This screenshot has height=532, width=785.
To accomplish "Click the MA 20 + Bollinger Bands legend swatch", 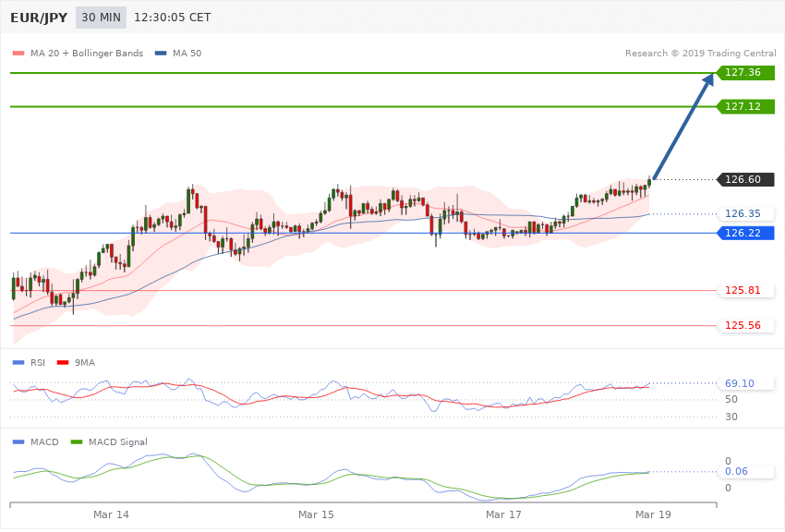I will [18, 53].
